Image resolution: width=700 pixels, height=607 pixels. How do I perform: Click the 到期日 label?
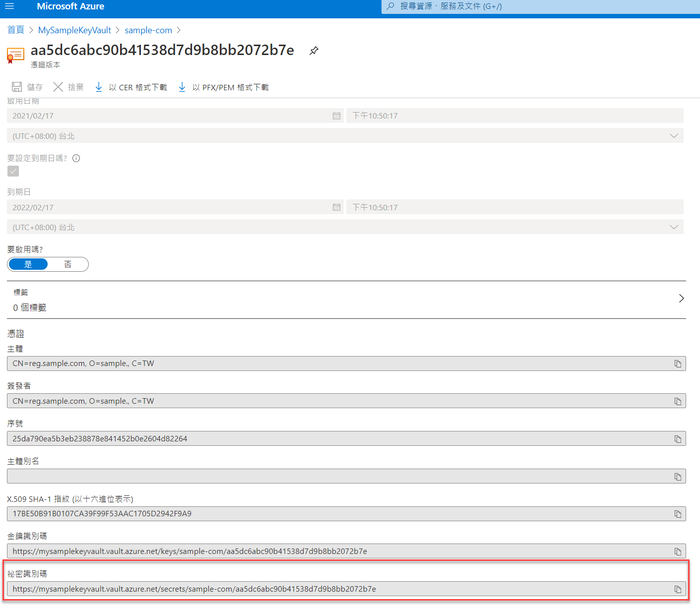point(19,192)
